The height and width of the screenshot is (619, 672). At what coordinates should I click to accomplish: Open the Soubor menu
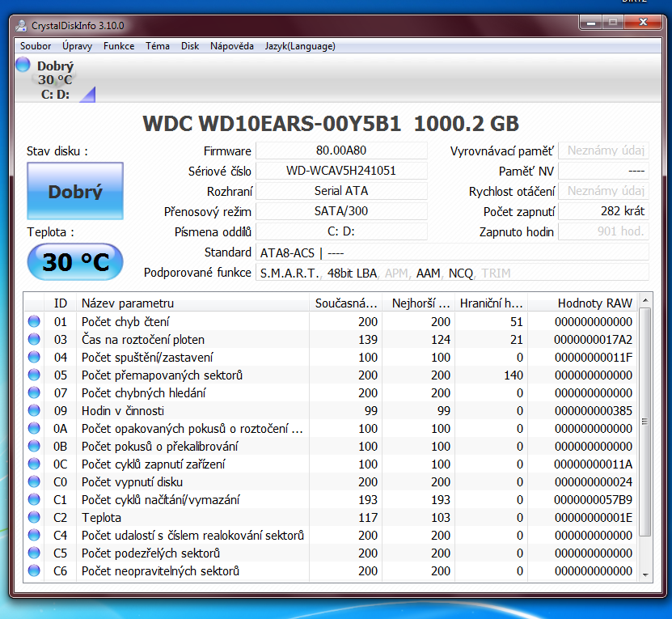tap(36, 46)
